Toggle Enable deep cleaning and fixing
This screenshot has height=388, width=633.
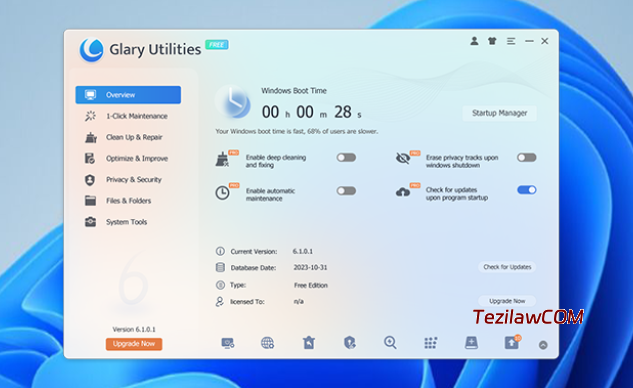346,157
